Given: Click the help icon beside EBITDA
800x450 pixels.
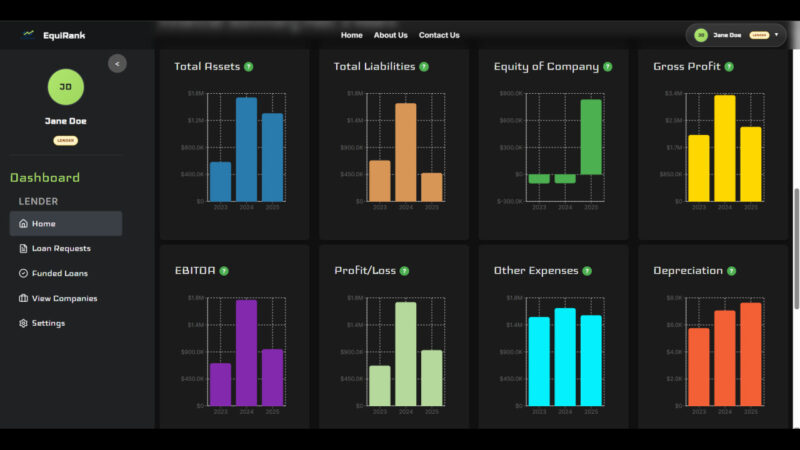Looking at the screenshot, I should pyautogui.click(x=224, y=271).
